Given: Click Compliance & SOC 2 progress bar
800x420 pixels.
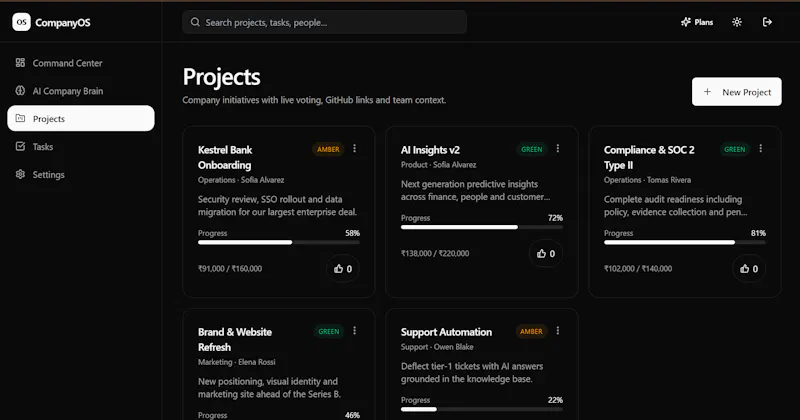Looking at the screenshot, I should (685, 242).
